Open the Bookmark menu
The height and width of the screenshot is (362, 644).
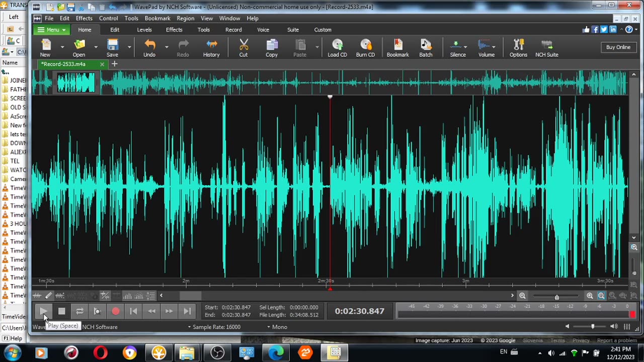point(157,18)
